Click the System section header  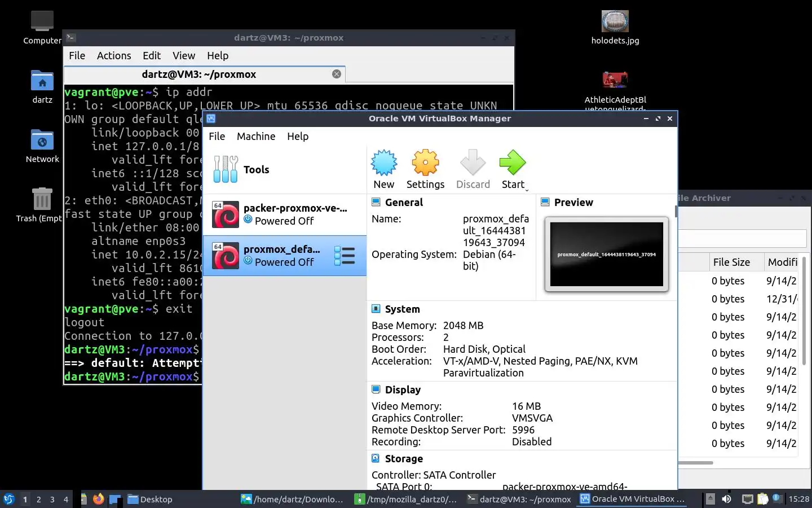pyautogui.click(x=402, y=309)
